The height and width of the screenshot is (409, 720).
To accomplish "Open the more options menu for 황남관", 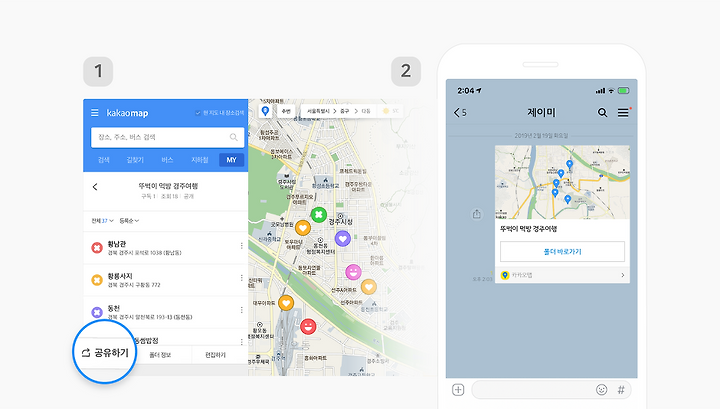I will [x=242, y=246].
